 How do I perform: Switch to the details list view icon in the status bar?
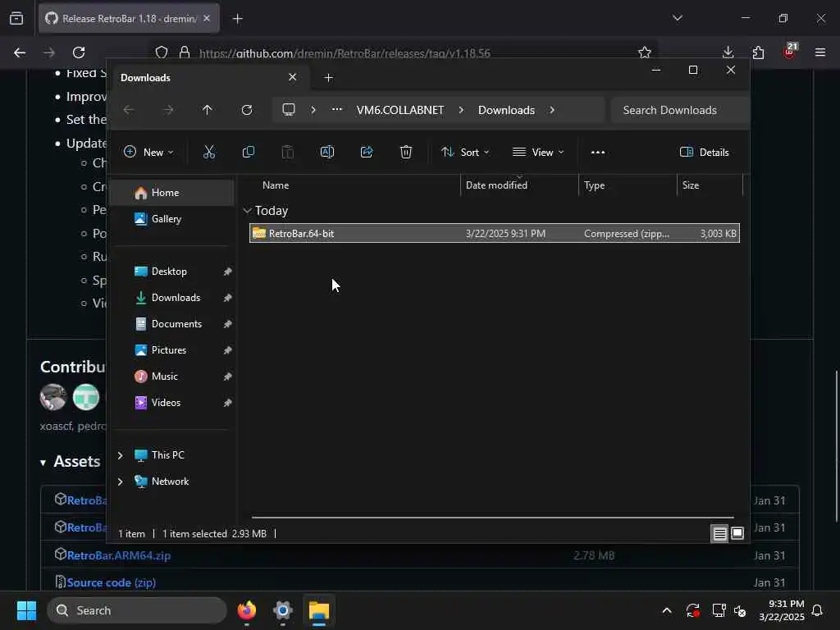tap(719, 533)
